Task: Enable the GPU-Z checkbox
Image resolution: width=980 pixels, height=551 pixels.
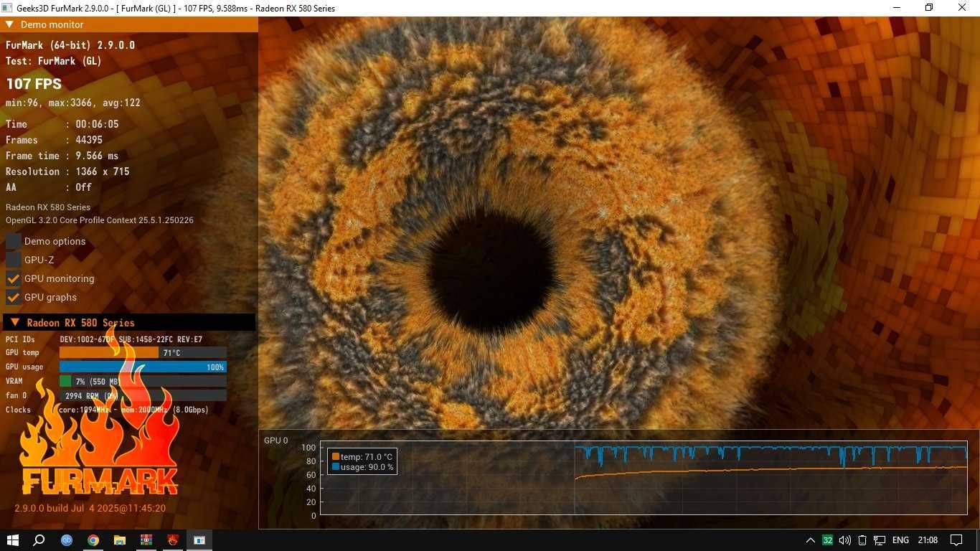Action: pos(13,260)
